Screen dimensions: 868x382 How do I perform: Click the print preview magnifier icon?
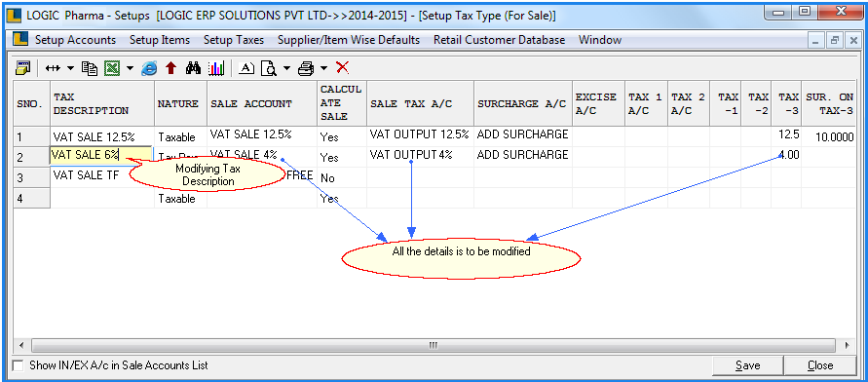coord(270,68)
